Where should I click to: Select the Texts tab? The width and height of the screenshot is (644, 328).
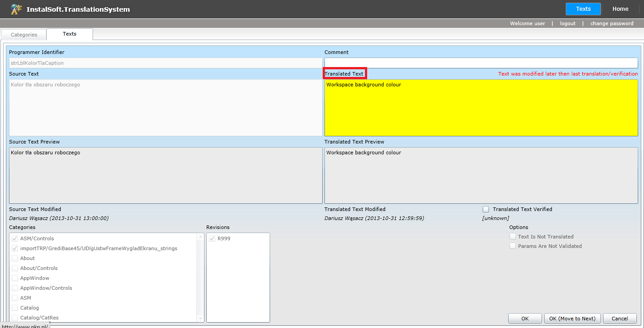point(70,34)
